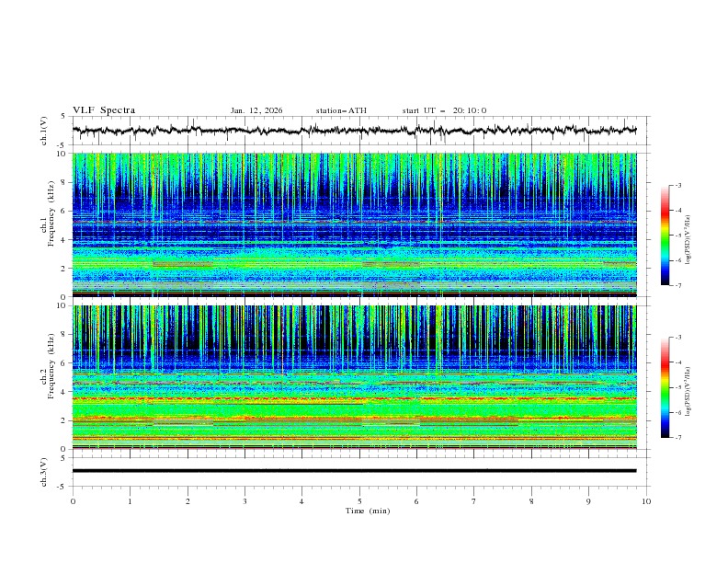This screenshot has height=563, width=728.
Task: Click the ch.1(V) axis label at top
Action: pyautogui.click(x=45, y=131)
